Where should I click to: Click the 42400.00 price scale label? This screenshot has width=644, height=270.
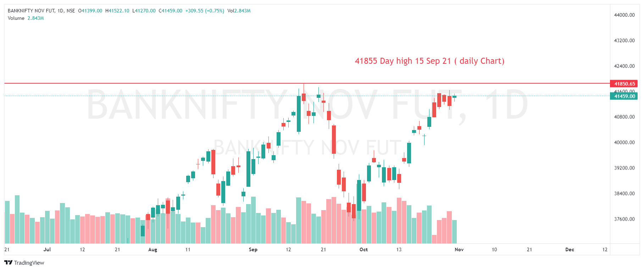pyautogui.click(x=624, y=66)
